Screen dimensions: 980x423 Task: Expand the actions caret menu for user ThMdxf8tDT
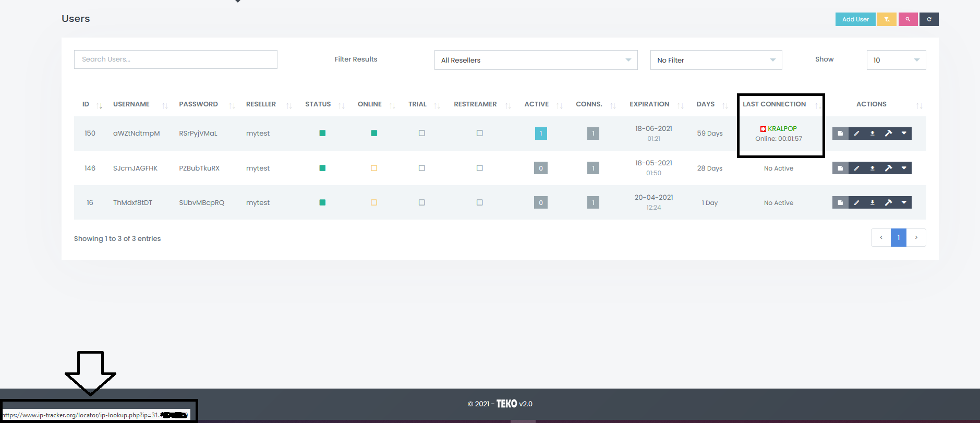tap(904, 202)
